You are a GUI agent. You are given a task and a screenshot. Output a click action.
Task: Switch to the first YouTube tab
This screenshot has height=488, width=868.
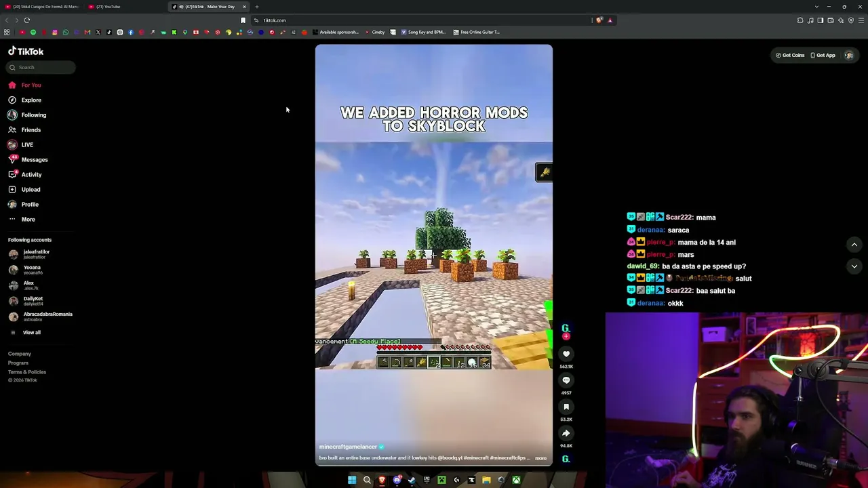[42, 7]
